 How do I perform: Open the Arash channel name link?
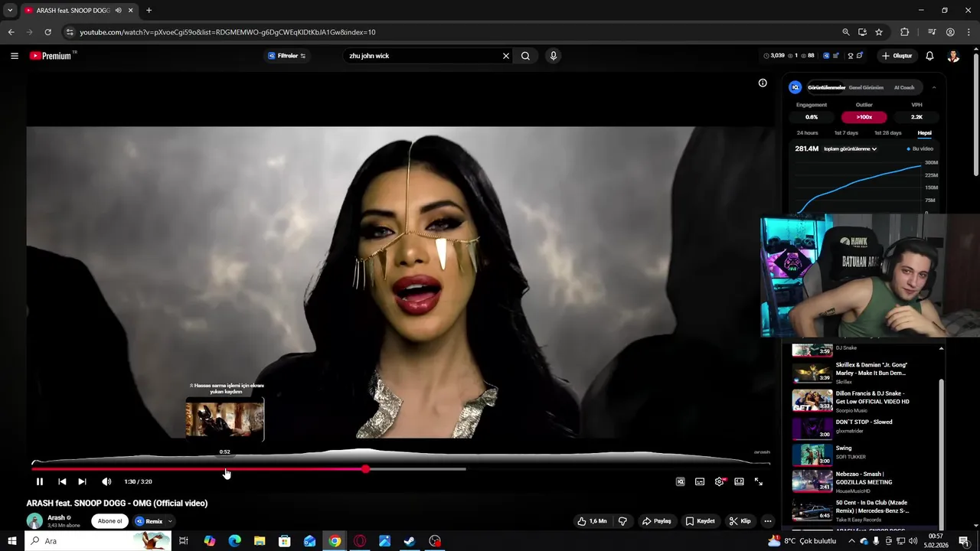[56, 517]
